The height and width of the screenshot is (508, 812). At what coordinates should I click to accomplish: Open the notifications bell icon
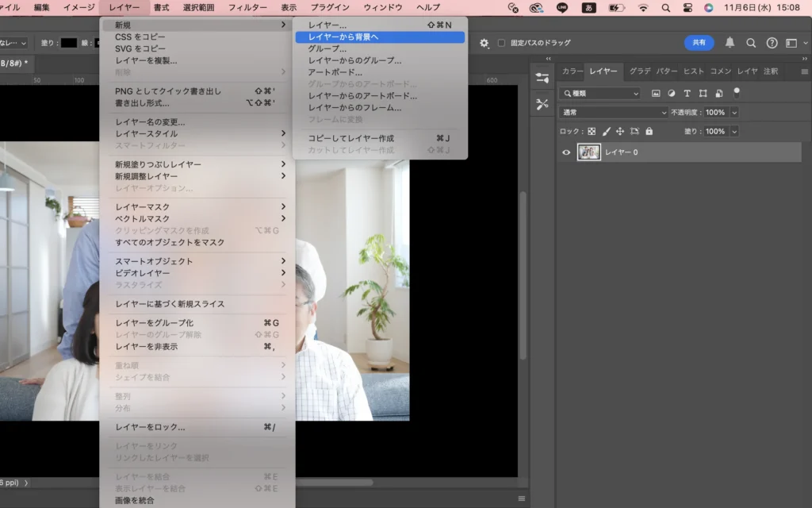(x=730, y=43)
